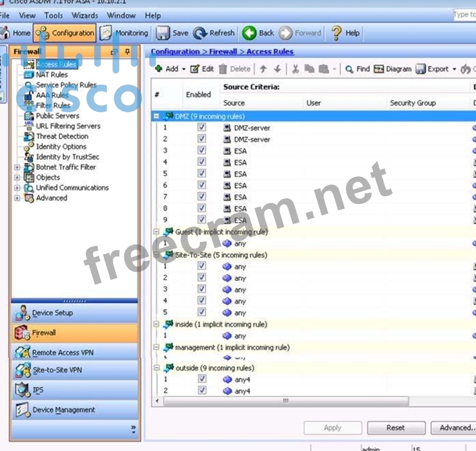Open the Diagram tool icon
Viewport: 476px width, 451px height.
(x=379, y=69)
